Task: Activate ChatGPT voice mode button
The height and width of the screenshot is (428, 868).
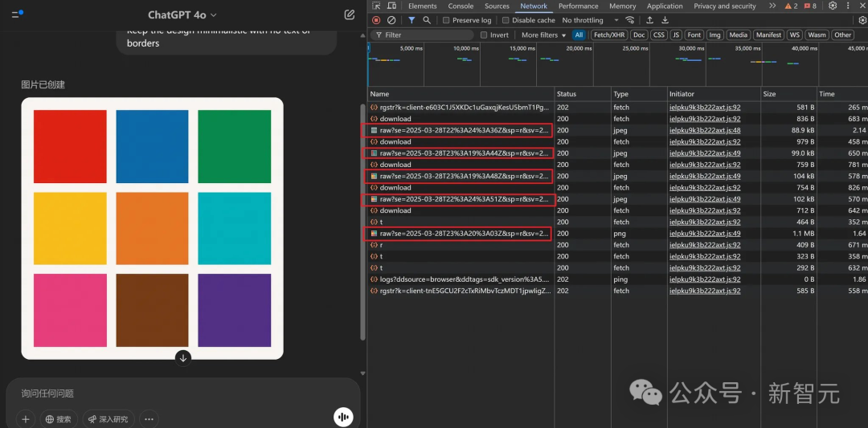Action: 344,417
